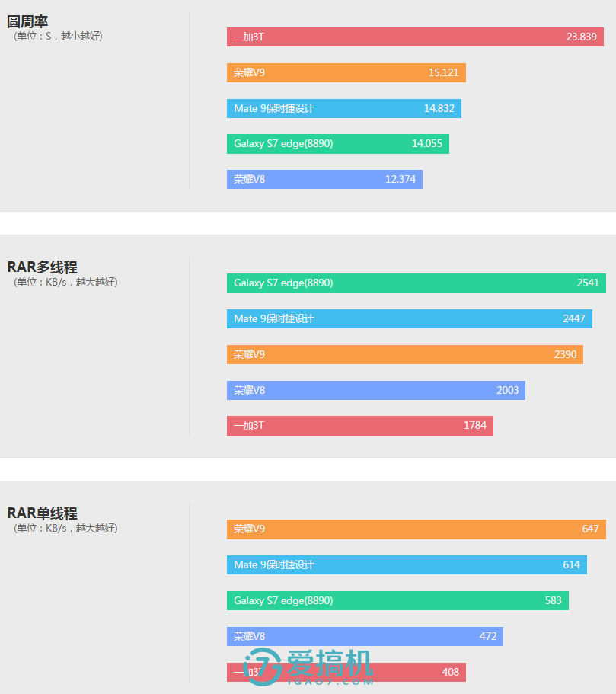Click the 爱搞机 watermark text
This screenshot has width=616, height=694.
329,664
